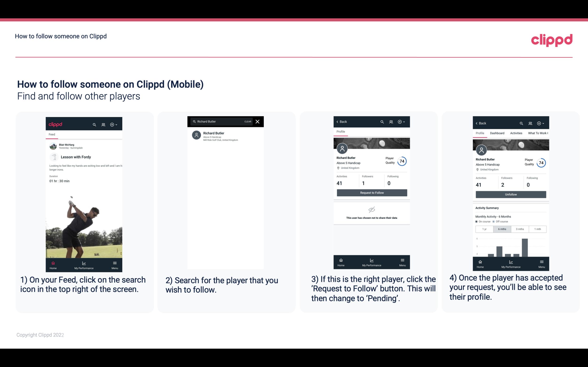The image size is (588, 367).
Task: Click the 'Unfollow' button on Richard Butler's profile
Action: point(510,194)
